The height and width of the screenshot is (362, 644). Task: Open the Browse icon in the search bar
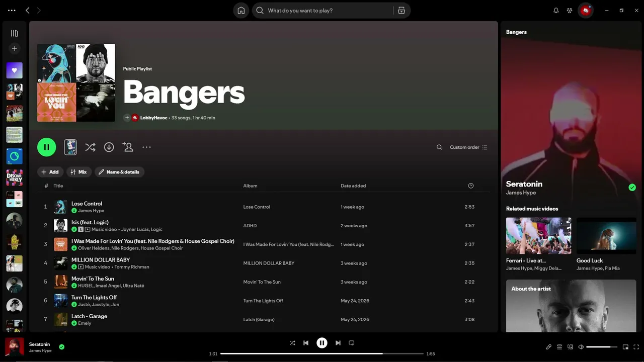point(401,11)
